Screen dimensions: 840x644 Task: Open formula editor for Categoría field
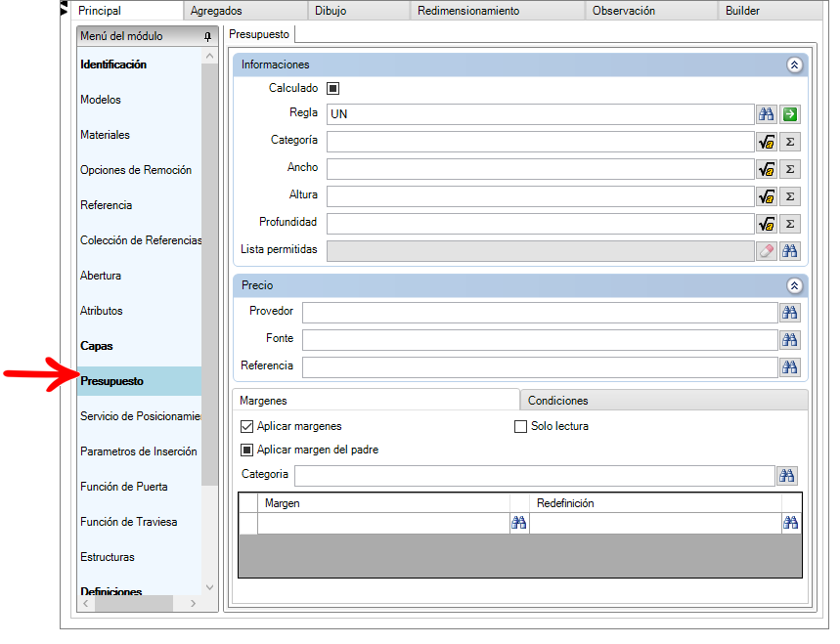pos(767,142)
